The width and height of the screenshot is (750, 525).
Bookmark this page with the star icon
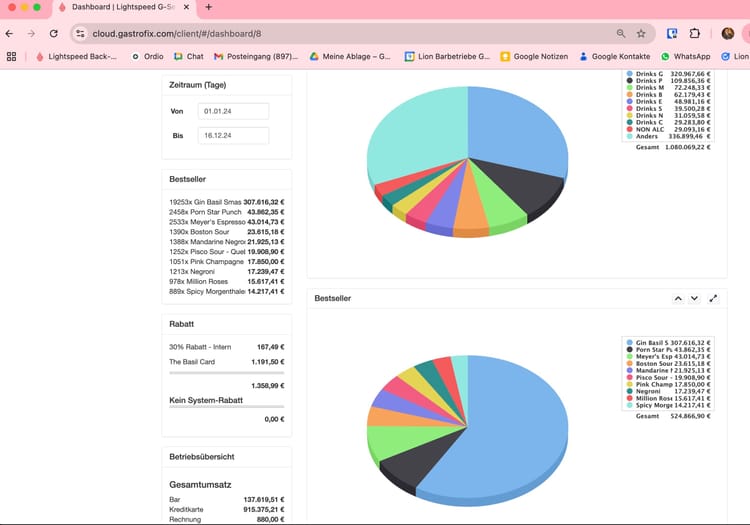tap(641, 33)
